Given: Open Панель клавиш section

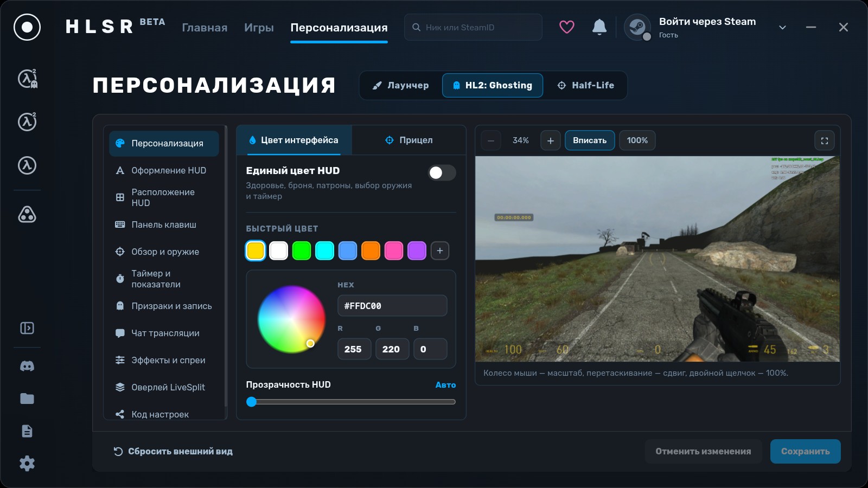Looking at the screenshot, I should pos(164,224).
